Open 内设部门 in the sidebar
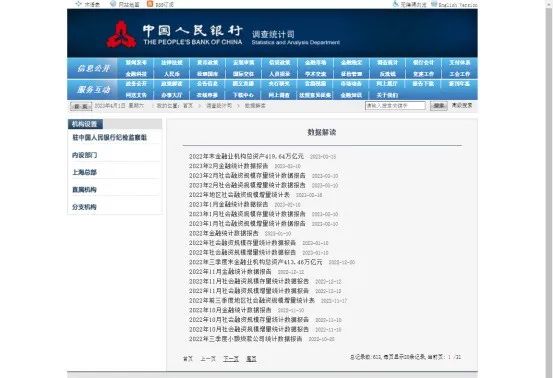553x378 pixels. pyautogui.click(x=84, y=155)
